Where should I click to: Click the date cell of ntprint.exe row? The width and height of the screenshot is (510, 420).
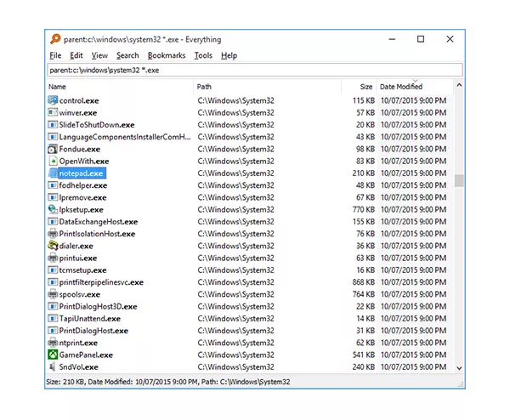413,343
